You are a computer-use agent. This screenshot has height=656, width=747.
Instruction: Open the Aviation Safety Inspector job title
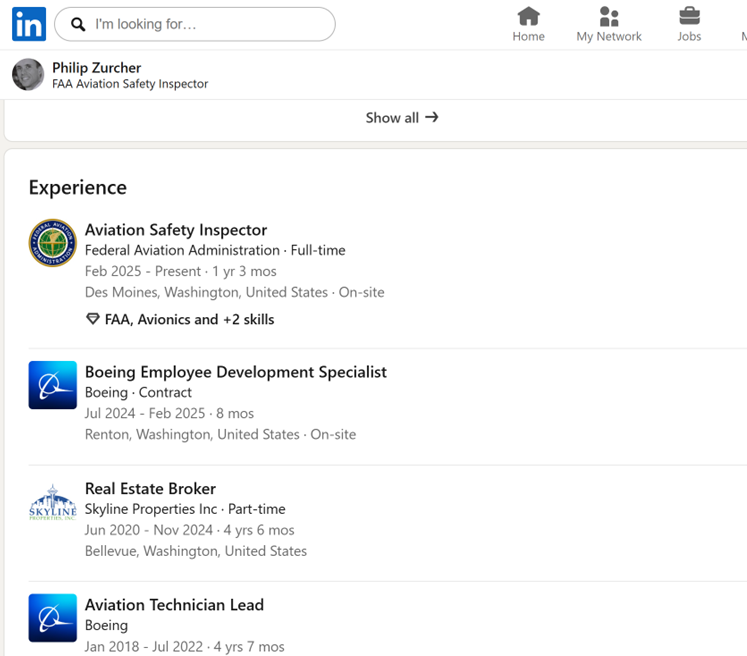point(176,230)
